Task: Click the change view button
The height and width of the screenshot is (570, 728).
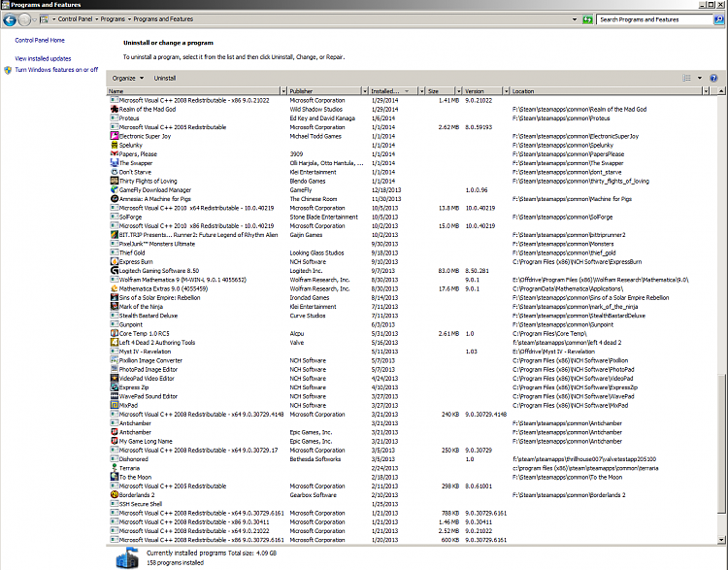Action: pyautogui.click(x=686, y=78)
